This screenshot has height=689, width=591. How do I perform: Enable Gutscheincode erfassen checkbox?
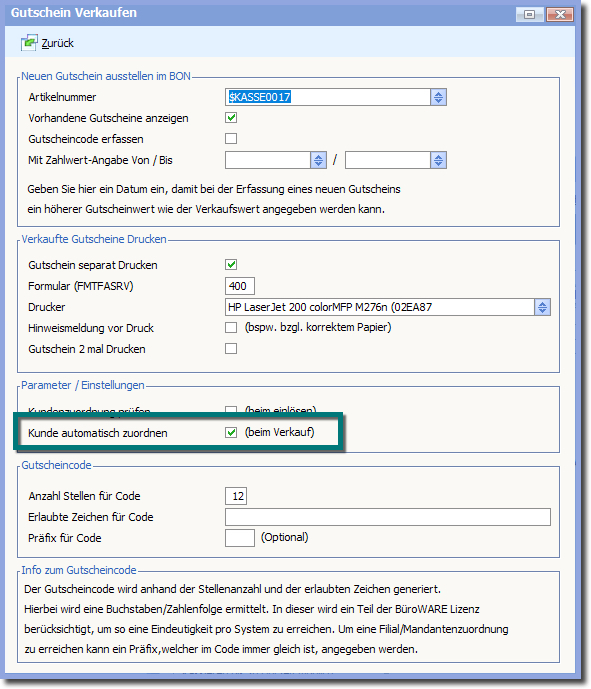[x=231, y=138]
